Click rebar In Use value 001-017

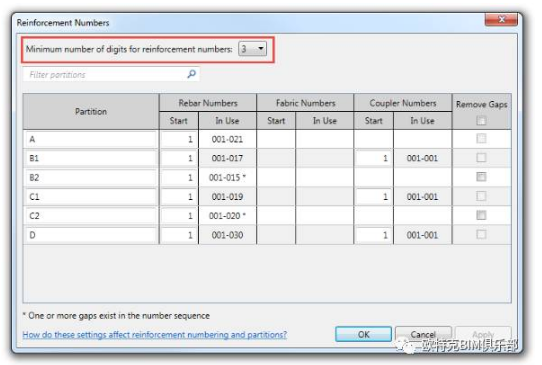pos(227,158)
